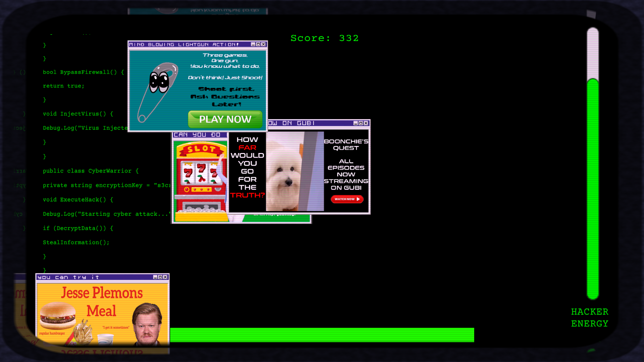Close the Mind Blowing Lightgun Action popup
This screenshot has width=644, height=362.
coord(263,44)
